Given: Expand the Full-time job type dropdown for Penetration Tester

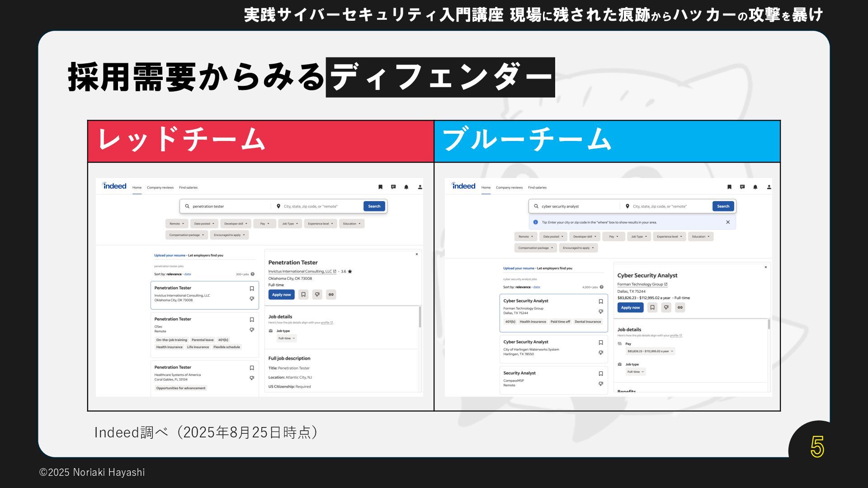Looking at the screenshot, I should (x=287, y=338).
